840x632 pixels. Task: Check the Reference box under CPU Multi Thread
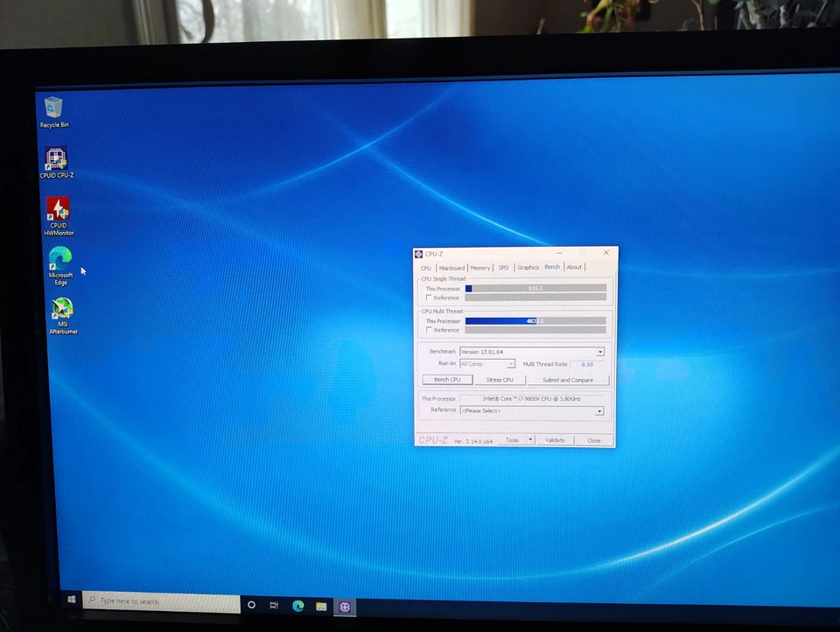[x=428, y=330]
